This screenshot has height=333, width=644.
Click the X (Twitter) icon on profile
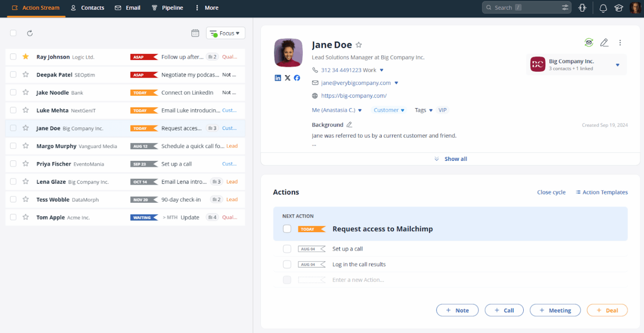click(287, 77)
